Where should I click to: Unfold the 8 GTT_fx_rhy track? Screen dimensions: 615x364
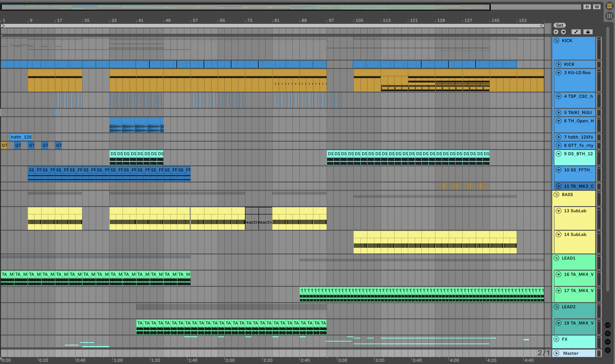559,145
